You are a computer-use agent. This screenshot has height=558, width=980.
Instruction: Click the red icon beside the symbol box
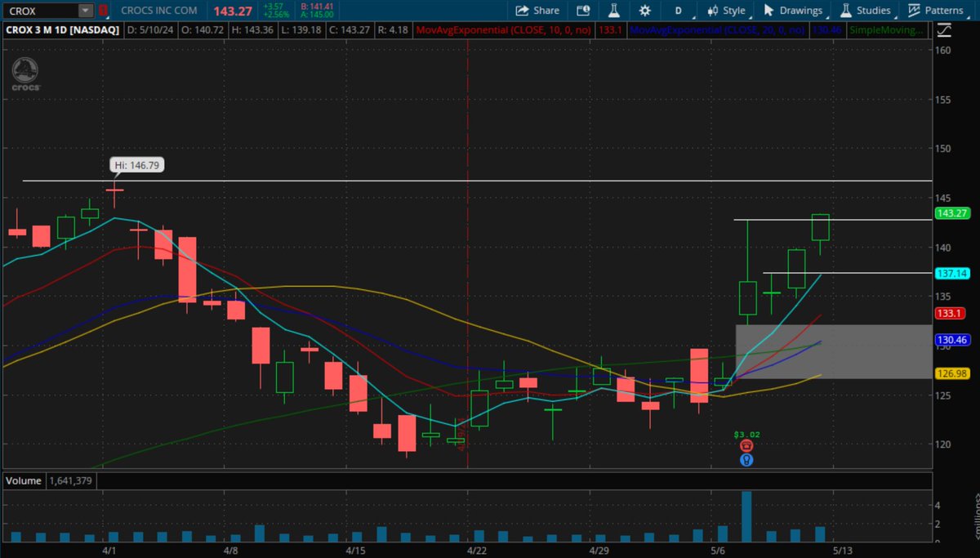(x=103, y=11)
